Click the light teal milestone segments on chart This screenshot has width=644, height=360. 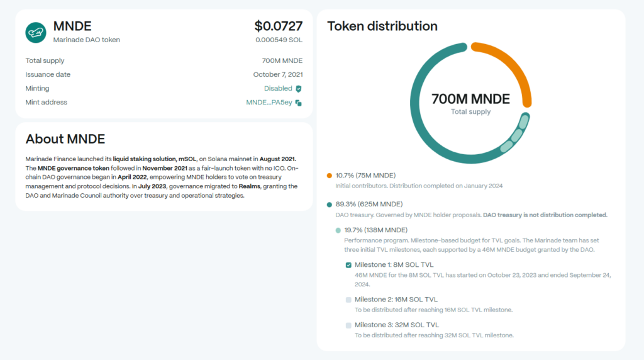(x=516, y=135)
